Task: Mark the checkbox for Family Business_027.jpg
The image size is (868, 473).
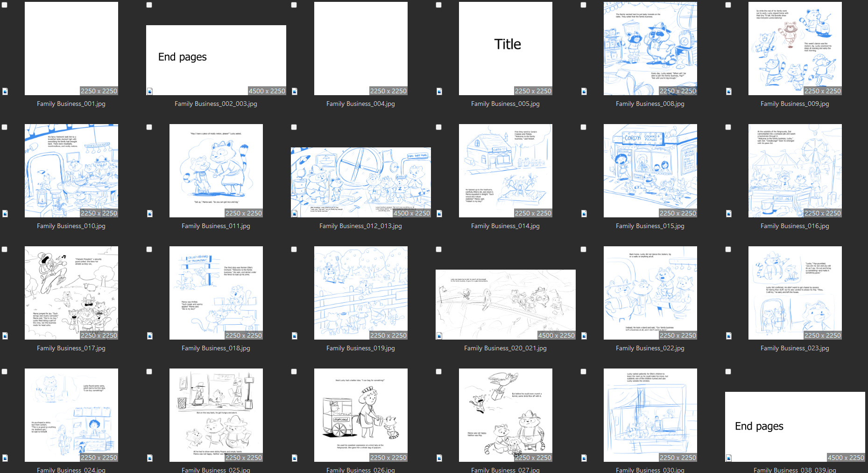Action: 438,372
